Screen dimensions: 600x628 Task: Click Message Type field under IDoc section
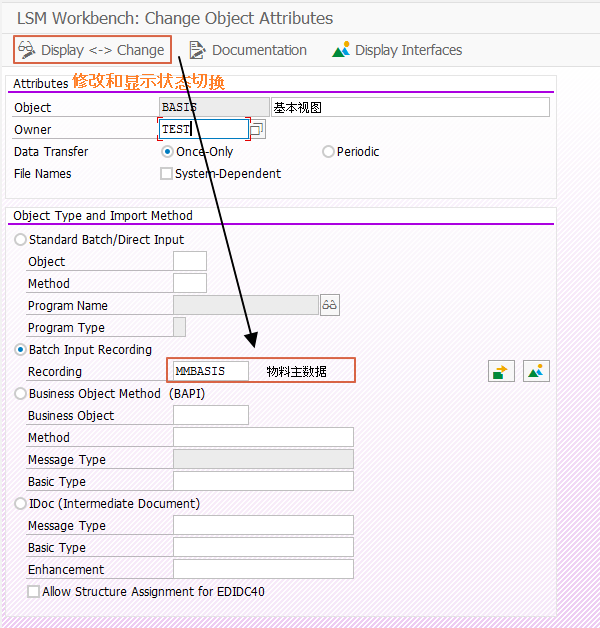263,525
